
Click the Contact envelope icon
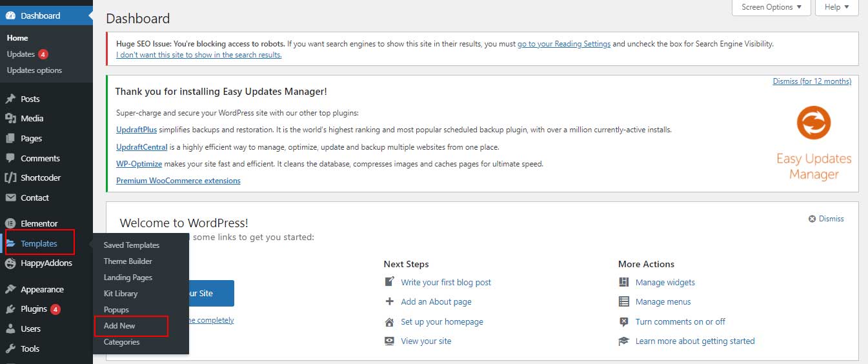(x=10, y=197)
